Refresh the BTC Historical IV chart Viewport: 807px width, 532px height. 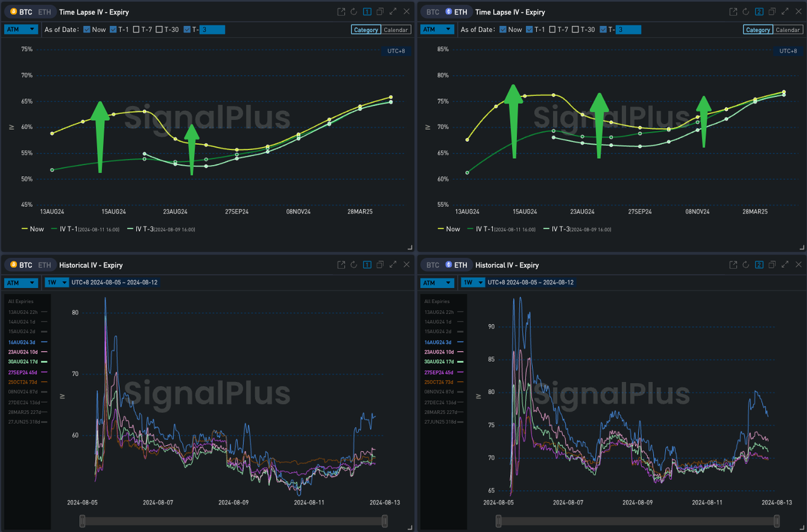click(x=354, y=265)
